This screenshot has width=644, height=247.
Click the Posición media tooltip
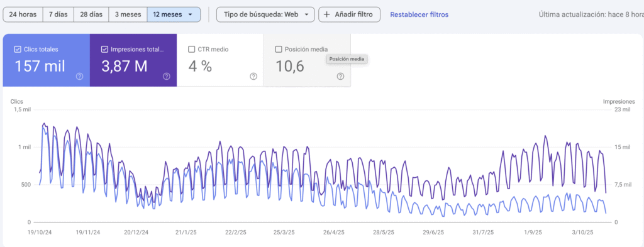(346, 60)
